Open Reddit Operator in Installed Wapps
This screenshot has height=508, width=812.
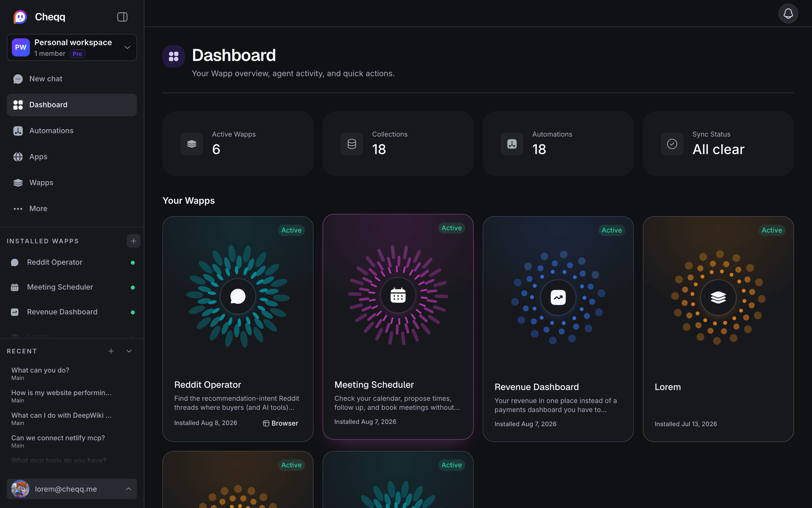click(x=72, y=262)
